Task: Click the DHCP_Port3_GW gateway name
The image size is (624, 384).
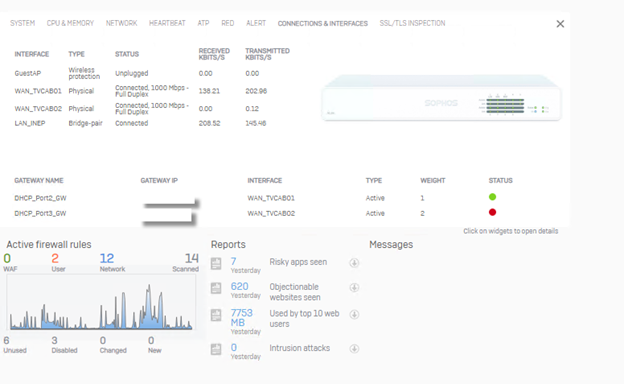Action: [40, 214]
